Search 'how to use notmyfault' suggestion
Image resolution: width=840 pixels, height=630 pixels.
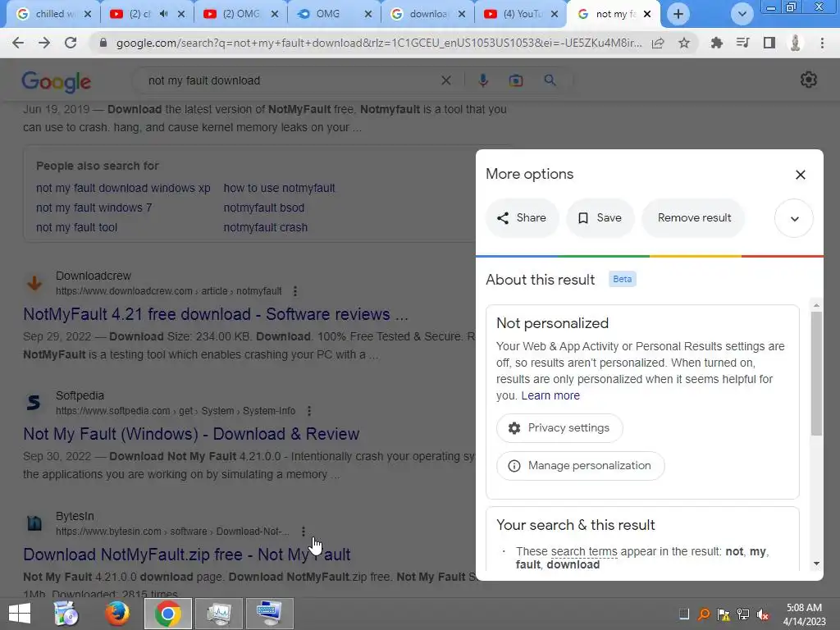tap(279, 188)
